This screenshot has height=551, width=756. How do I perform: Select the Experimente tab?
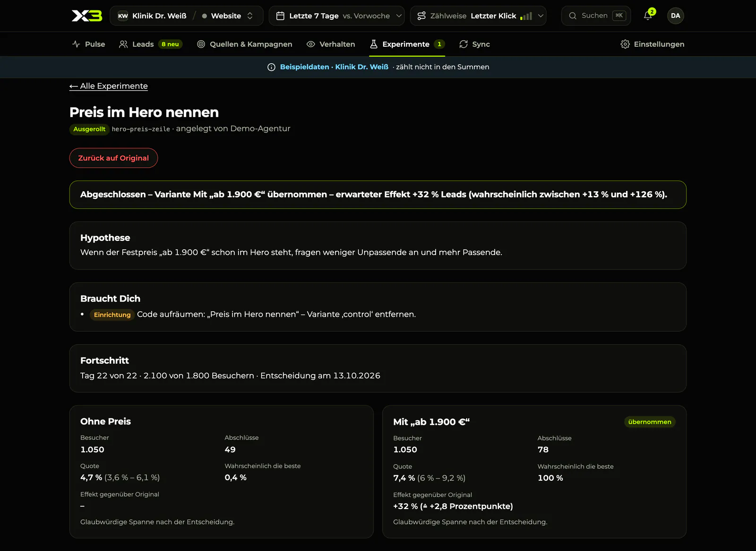pos(407,44)
